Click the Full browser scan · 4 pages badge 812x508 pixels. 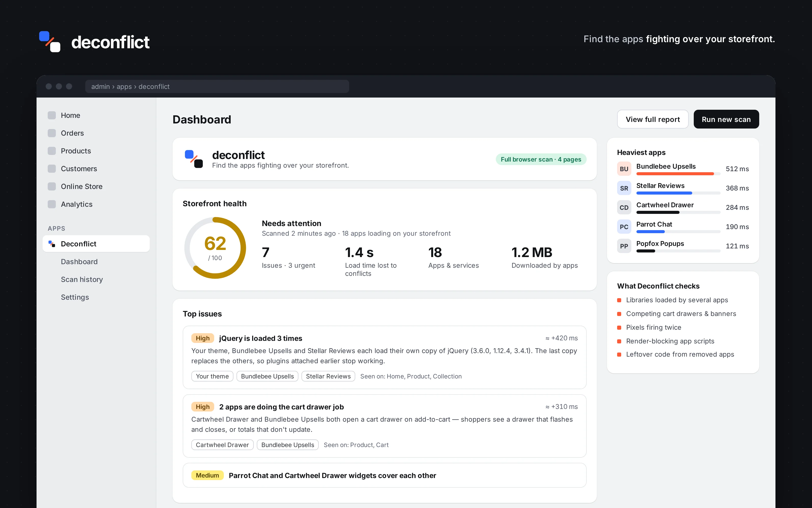click(541, 159)
